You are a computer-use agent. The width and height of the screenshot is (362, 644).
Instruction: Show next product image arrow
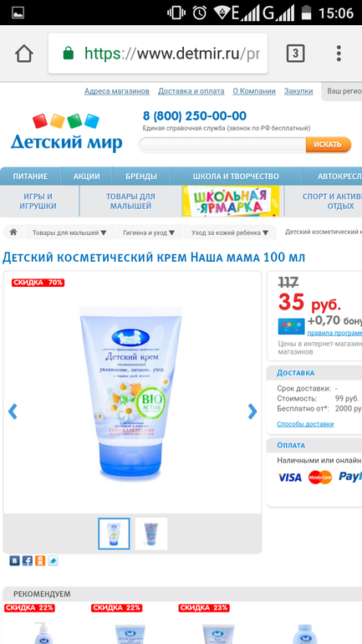(x=252, y=411)
